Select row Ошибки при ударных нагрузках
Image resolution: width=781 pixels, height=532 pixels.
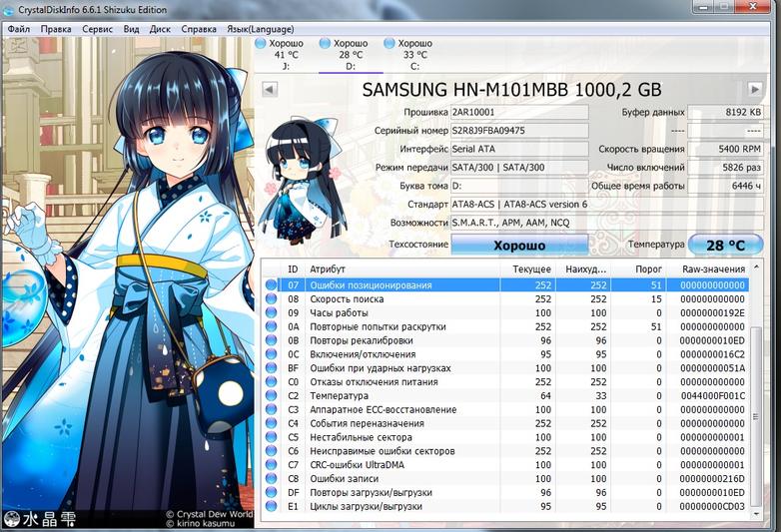(x=505, y=368)
